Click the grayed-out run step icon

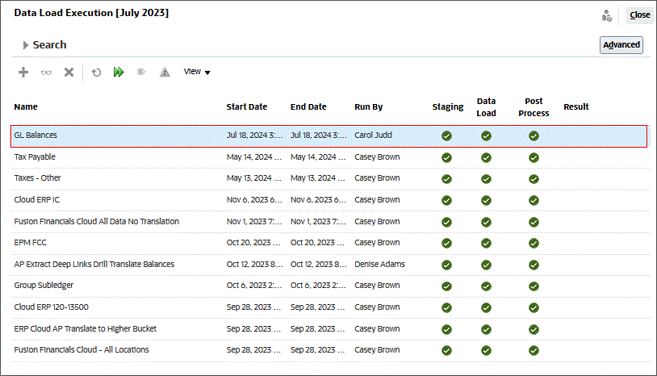[x=141, y=72]
